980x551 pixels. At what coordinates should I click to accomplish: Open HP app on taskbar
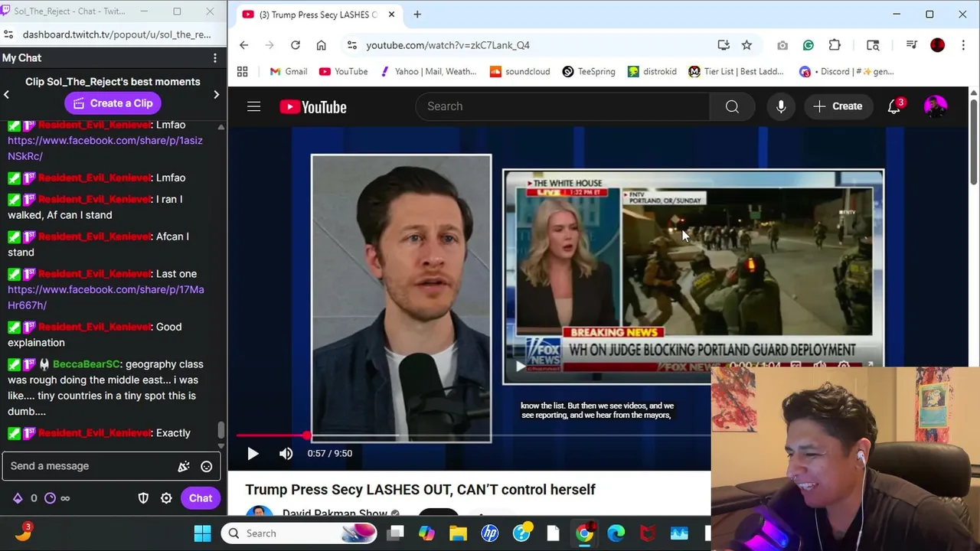tap(490, 533)
